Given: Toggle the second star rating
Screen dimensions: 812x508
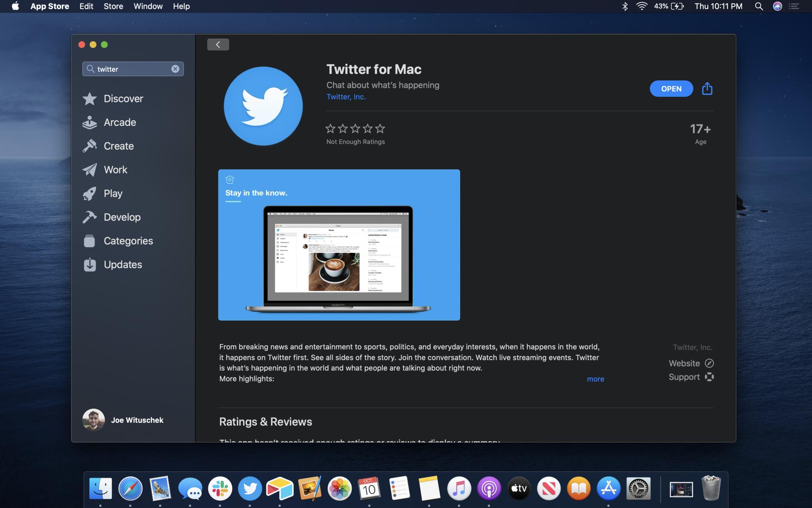Looking at the screenshot, I should click(x=343, y=129).
